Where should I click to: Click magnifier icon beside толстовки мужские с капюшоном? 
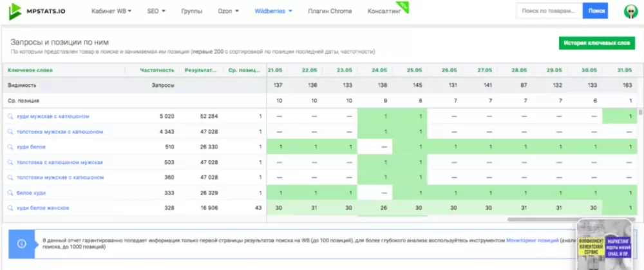[10, 177]
